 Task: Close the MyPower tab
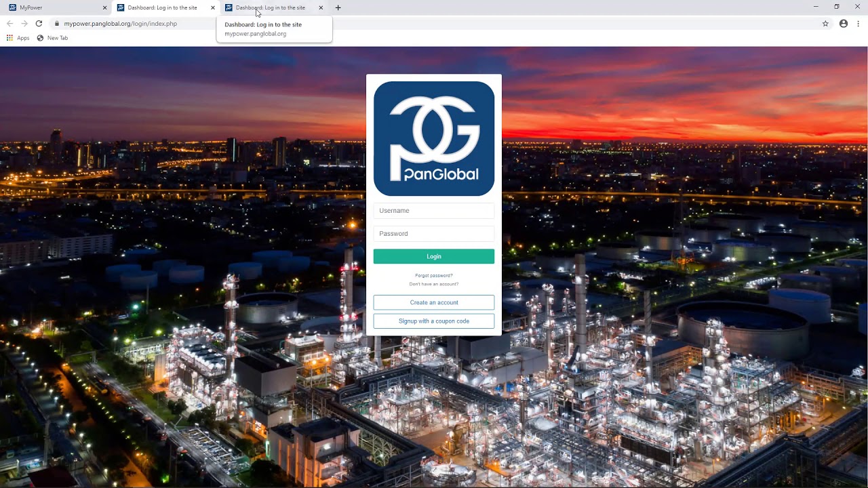tap(104, 7)
